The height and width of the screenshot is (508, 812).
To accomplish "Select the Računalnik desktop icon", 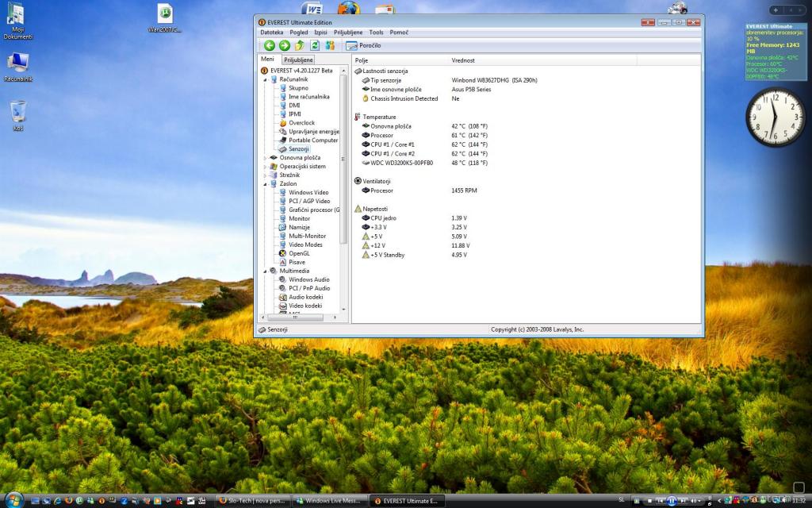I will click(x=18, y=67).
